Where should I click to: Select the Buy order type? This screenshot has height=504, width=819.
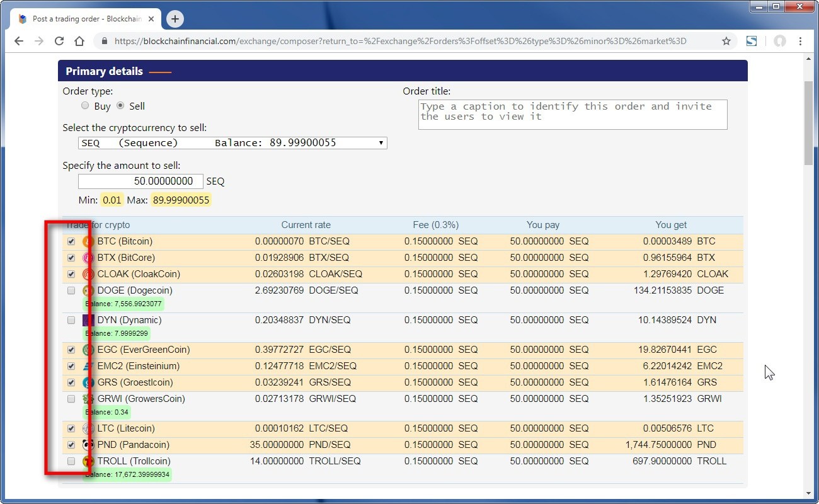[85, 106]
